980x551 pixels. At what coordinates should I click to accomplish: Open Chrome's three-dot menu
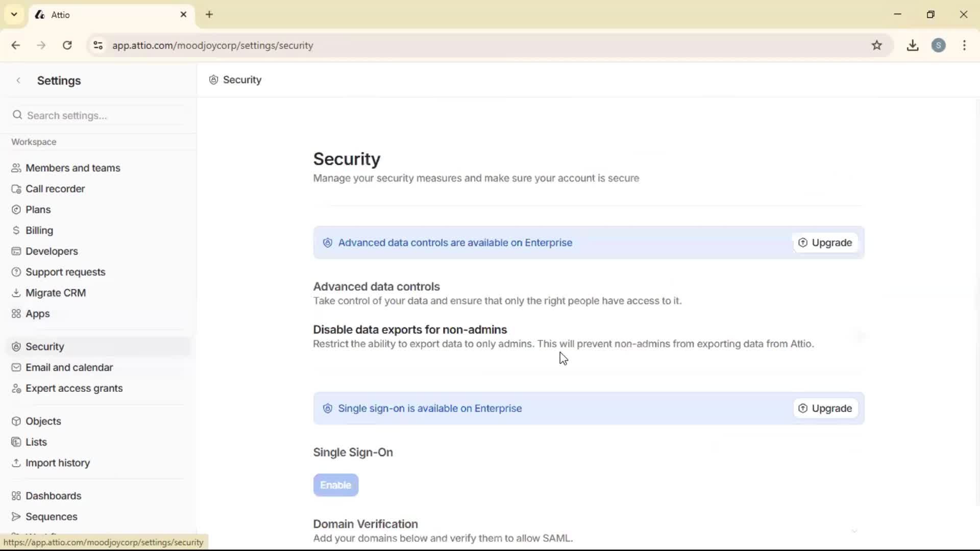tap(964, 45)
